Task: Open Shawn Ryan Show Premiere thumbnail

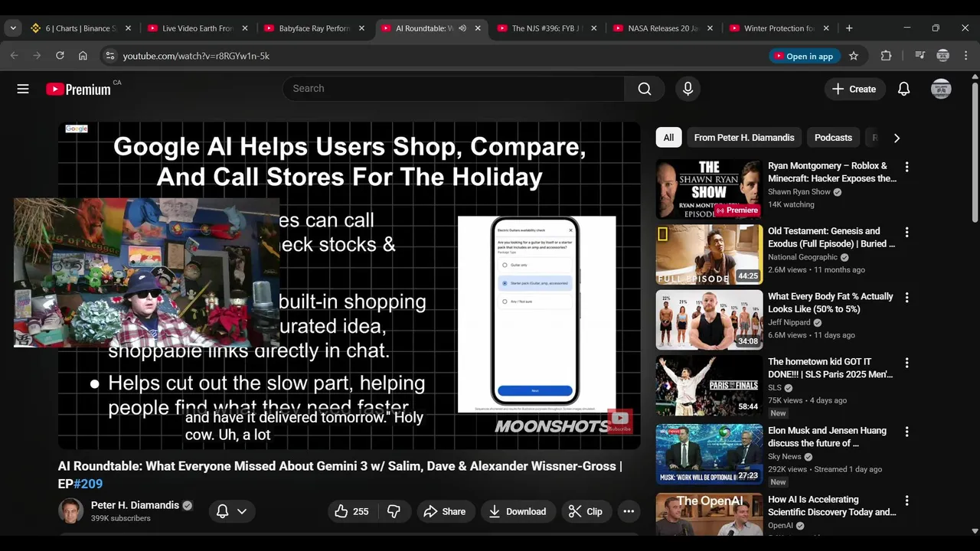Action: click(x=709, y=189)
